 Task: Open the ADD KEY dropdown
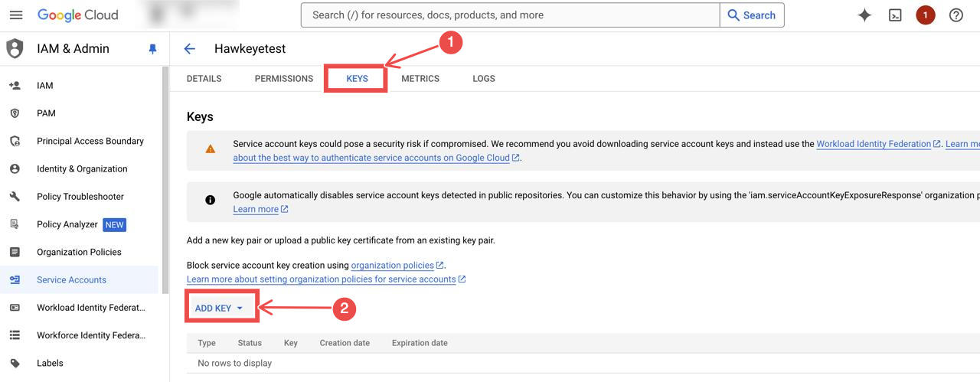pos(219,309)
